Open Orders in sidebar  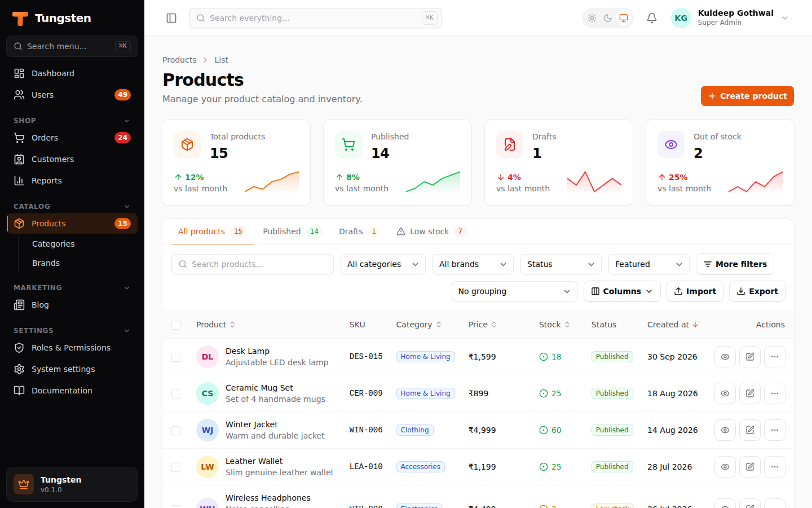click(x=72, y=138)
